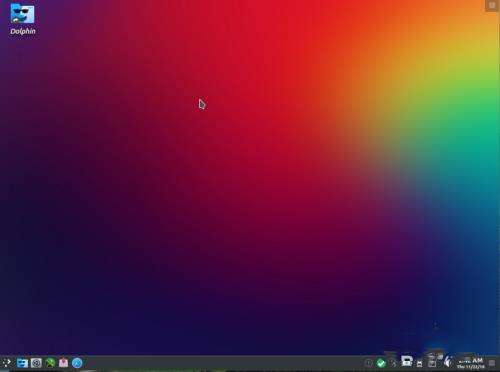500x372 pixels.
Task: Open the Dolphin desktop icon
Action: tap(22, 19)
